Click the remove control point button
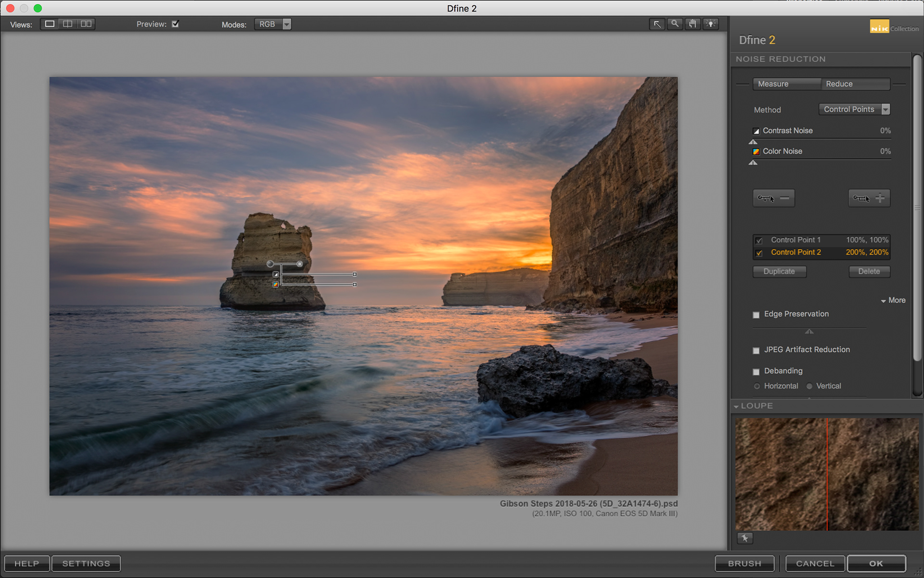 click(x=773, y=198)
